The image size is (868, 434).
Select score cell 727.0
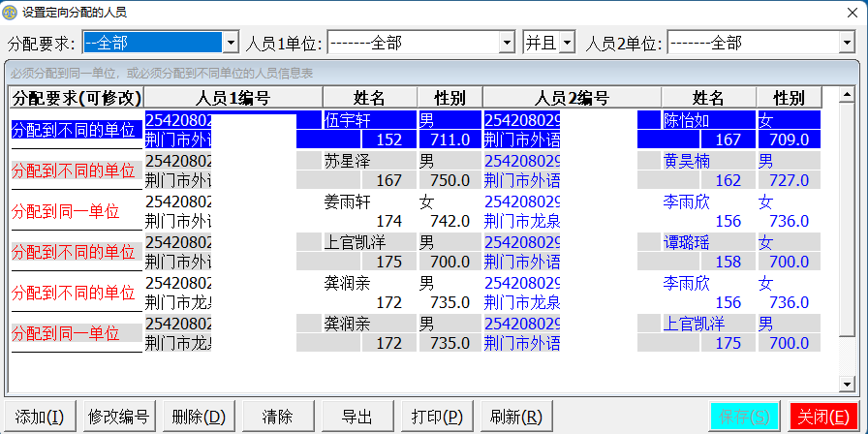[x=789, y=180]
